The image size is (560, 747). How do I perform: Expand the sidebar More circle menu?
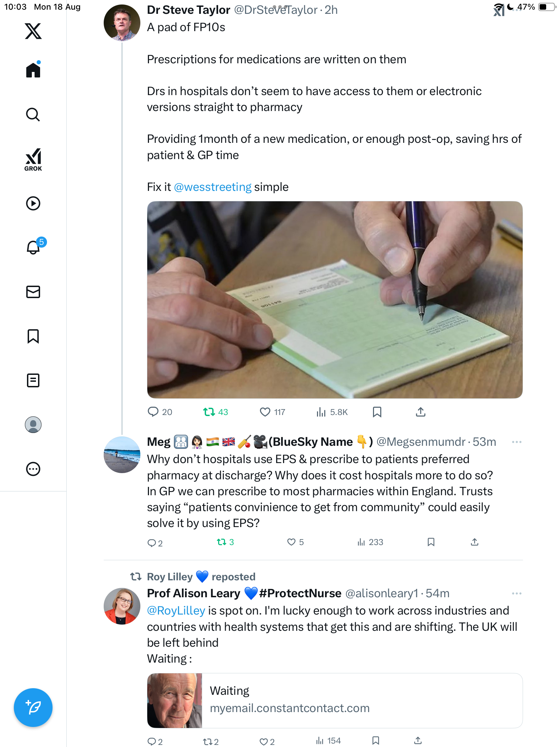pyautogui.click(x=33, y=469)
